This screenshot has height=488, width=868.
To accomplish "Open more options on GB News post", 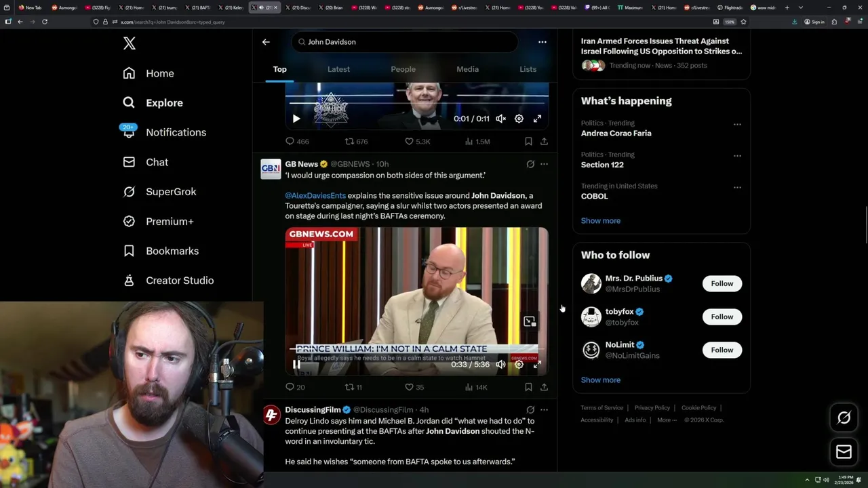I will [x=544, y=164].
